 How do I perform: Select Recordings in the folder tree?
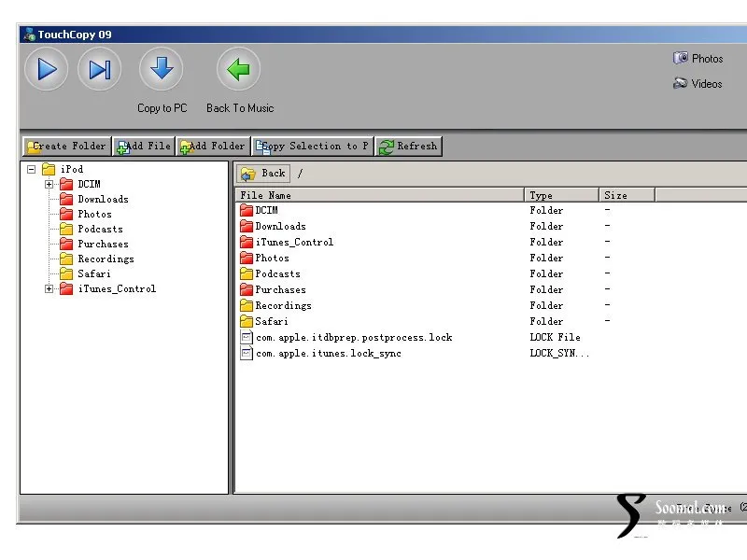(106, 259)
